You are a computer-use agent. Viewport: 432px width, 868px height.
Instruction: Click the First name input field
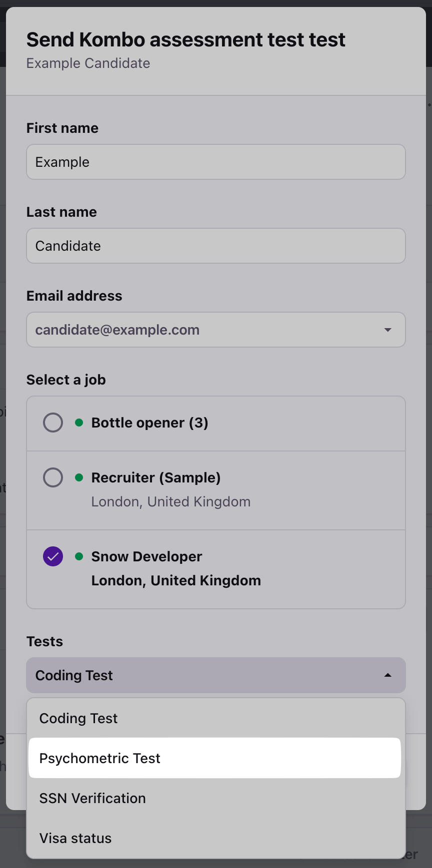point(215,162)
